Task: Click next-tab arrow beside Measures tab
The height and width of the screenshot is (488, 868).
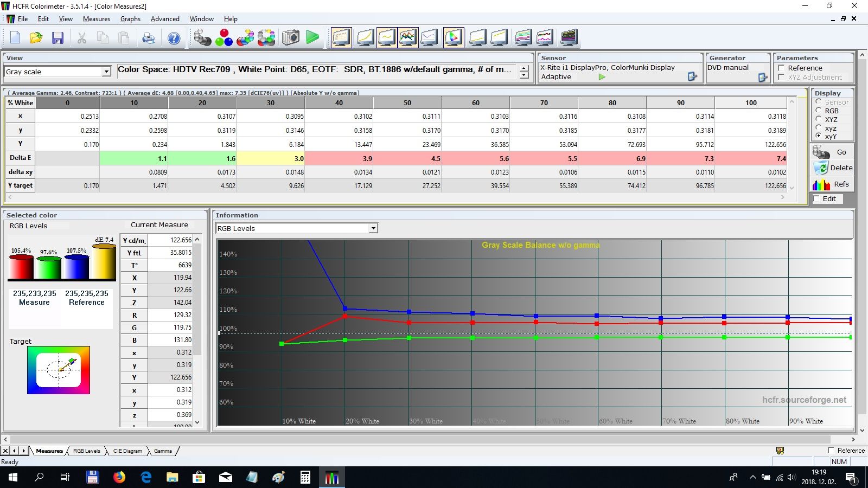Action: (23, 451)
